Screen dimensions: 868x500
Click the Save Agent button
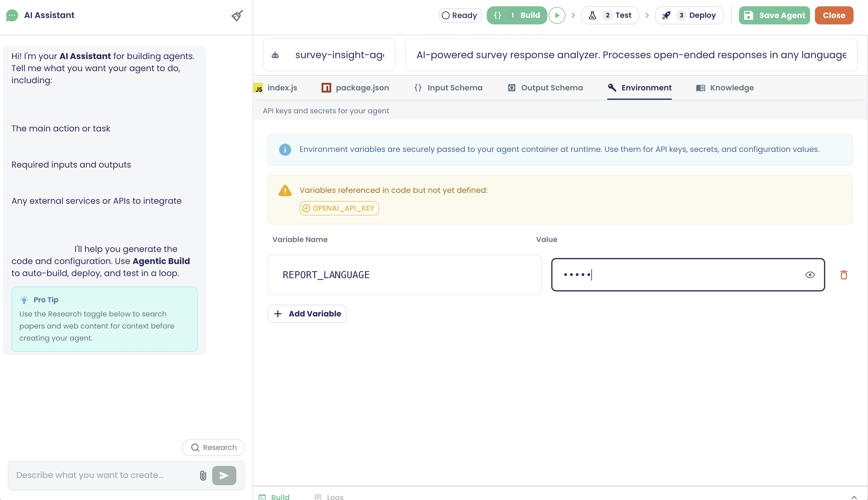[774, 15]
